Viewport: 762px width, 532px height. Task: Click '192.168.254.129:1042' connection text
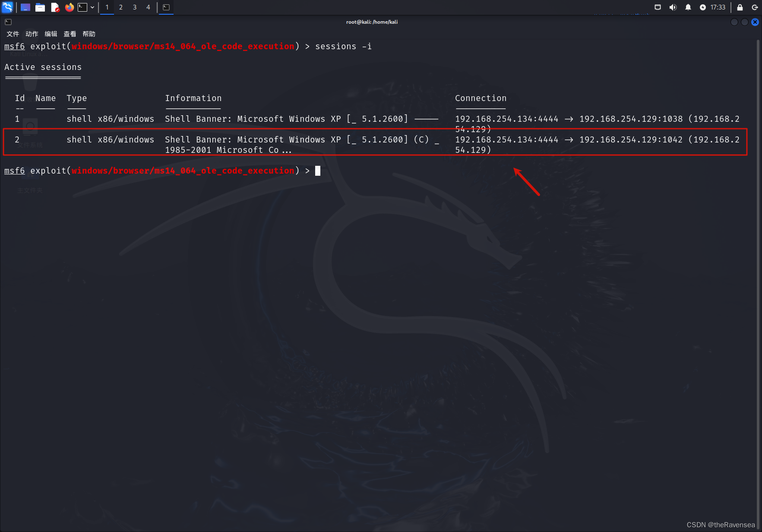tap(631, 139)
